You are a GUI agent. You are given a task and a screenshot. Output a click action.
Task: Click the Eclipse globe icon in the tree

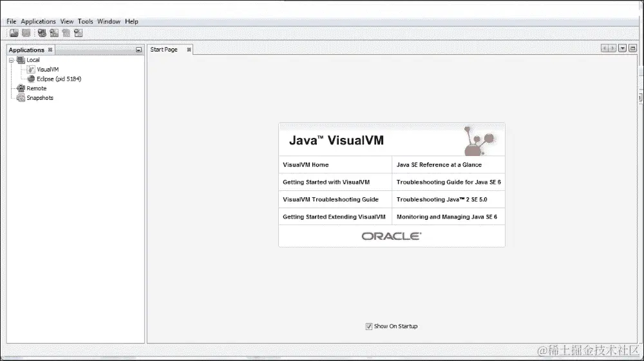click(31, 79)
